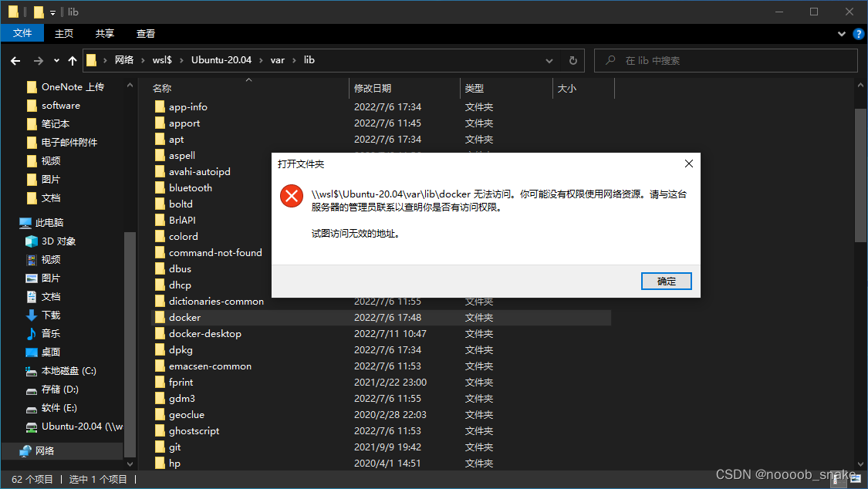Screen dimensions: 868x489
Task: Select the fprint folder icon
Action: pyautogui.click(x=160, y=383)
